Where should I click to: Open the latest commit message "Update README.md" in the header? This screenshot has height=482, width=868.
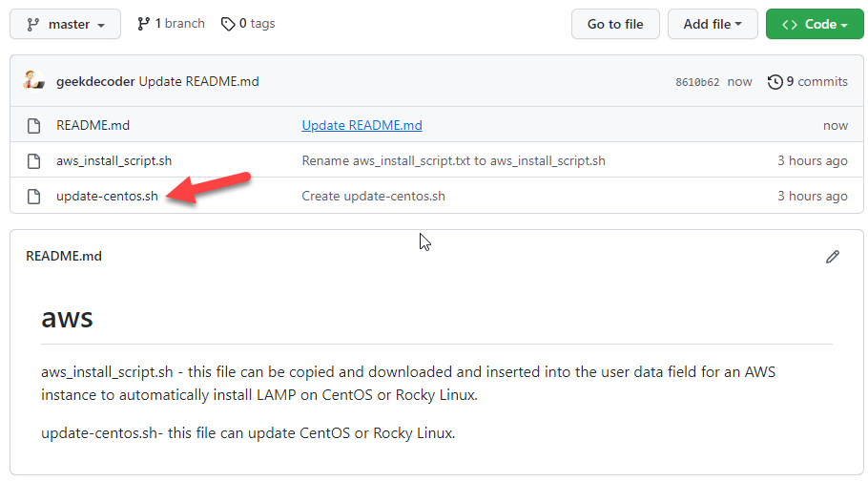[x=198, y=81]
